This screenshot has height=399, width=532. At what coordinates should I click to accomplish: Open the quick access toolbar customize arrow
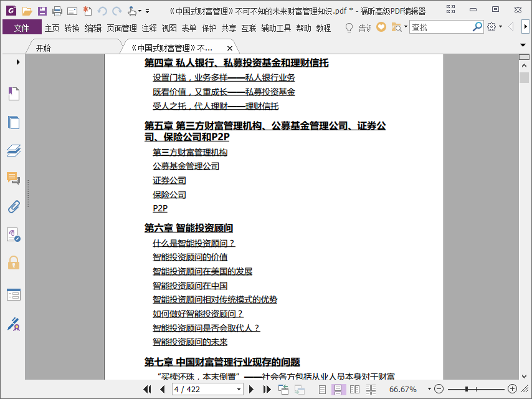[147, 11]
